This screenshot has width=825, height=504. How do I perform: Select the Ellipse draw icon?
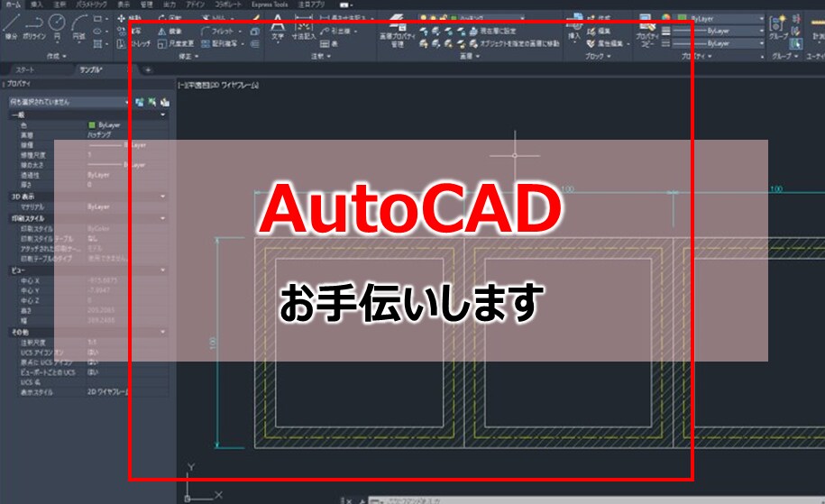coord(98,31)
